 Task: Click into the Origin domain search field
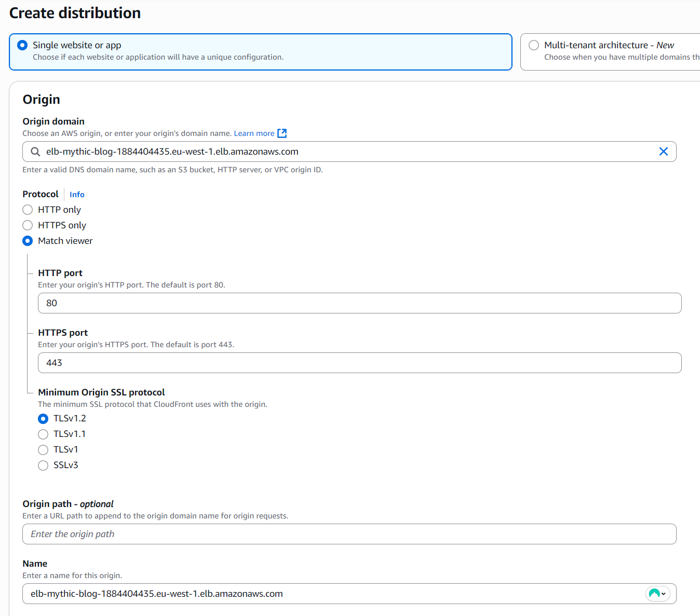(x=343, y=152)
